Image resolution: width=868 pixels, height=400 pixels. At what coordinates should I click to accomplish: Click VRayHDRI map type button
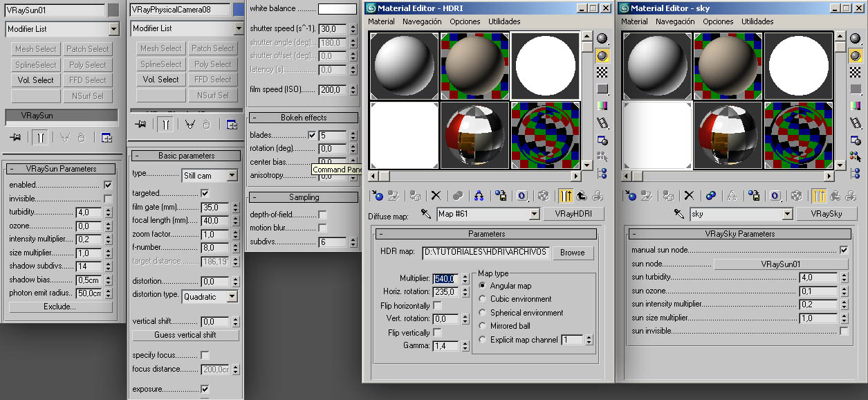[x=573, y=214]
